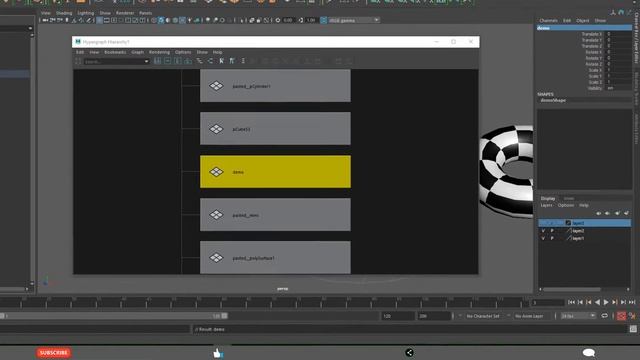Step back one key
Screen dimensions: 640x360
589,302
